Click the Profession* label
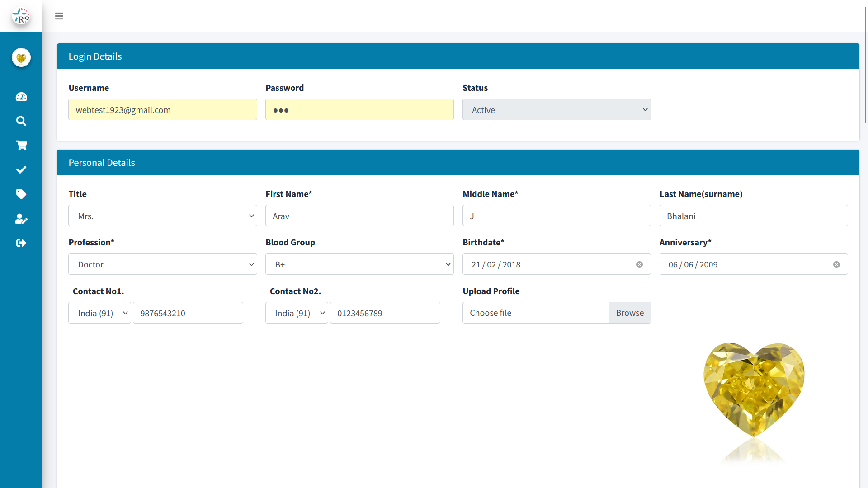Viewport: 868px width, 488px height. (91, 243)
